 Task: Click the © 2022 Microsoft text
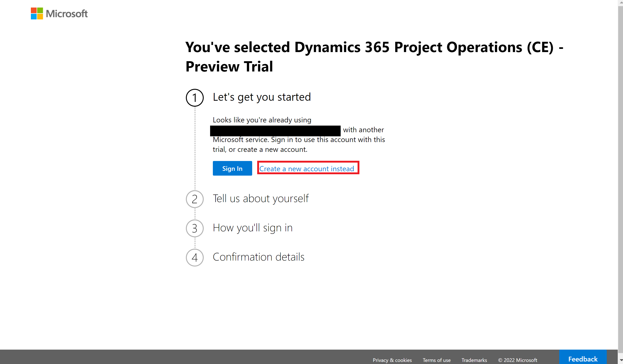point(517,360)
